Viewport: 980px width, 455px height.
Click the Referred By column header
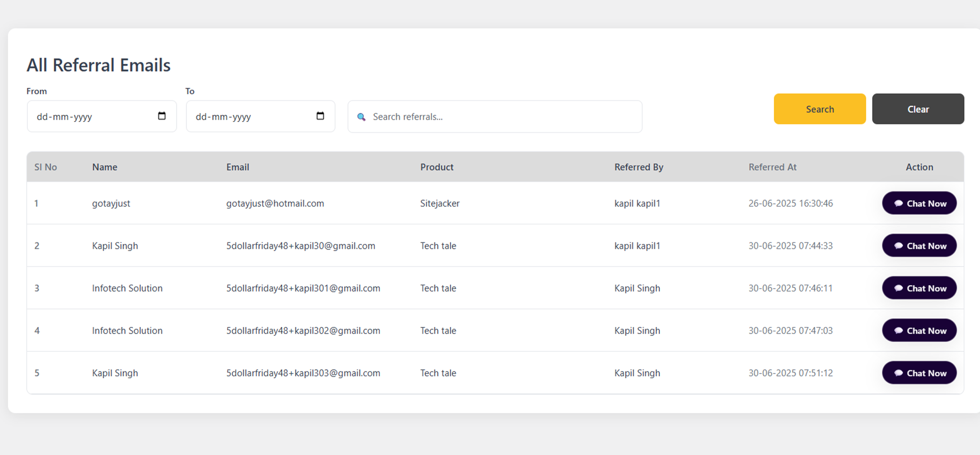[x=638, y=167]
